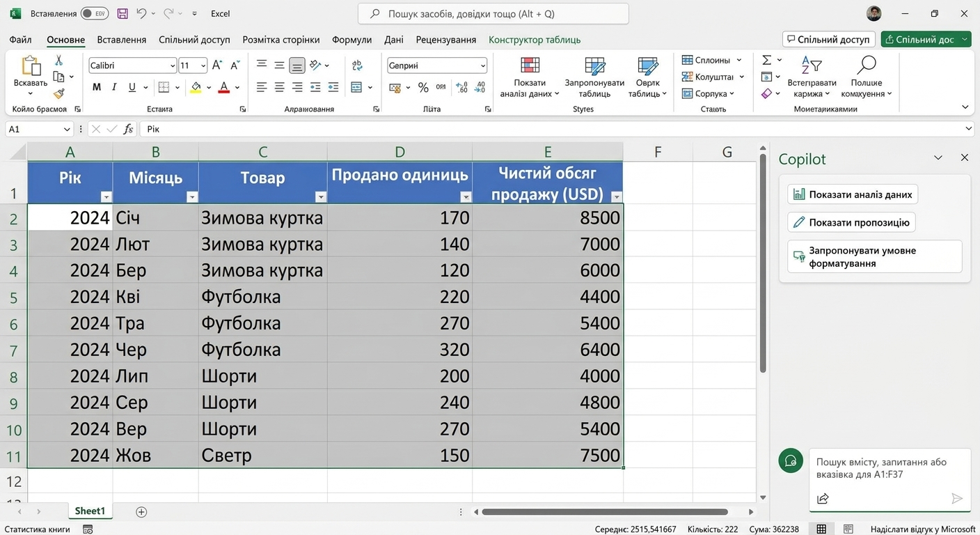Toggle align text right
The image size is (980, 535).
pos(297,87)
